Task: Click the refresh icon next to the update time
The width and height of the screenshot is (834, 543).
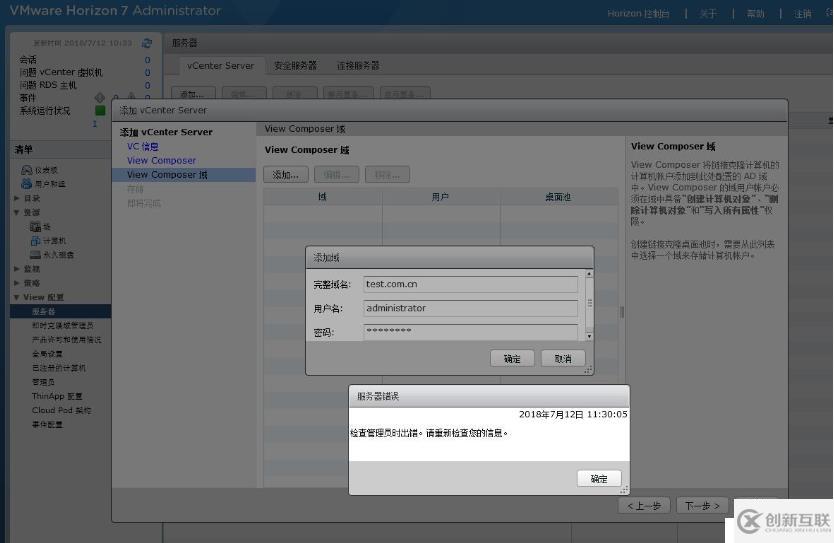Action: coord(147,43)
